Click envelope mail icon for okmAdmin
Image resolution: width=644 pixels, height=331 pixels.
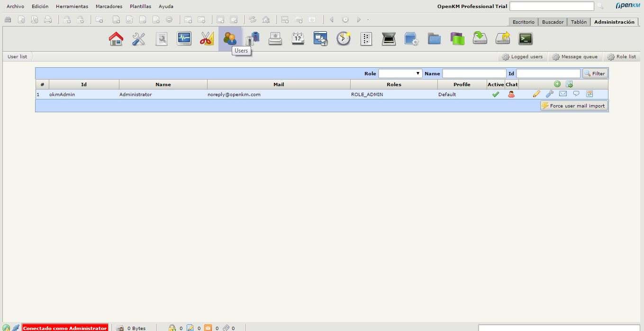563,94
